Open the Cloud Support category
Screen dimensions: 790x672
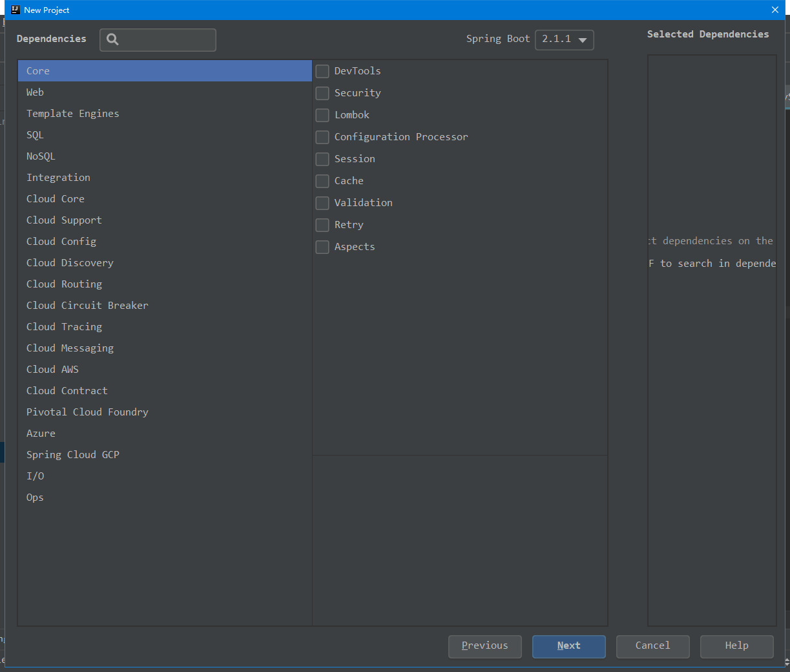165,220
